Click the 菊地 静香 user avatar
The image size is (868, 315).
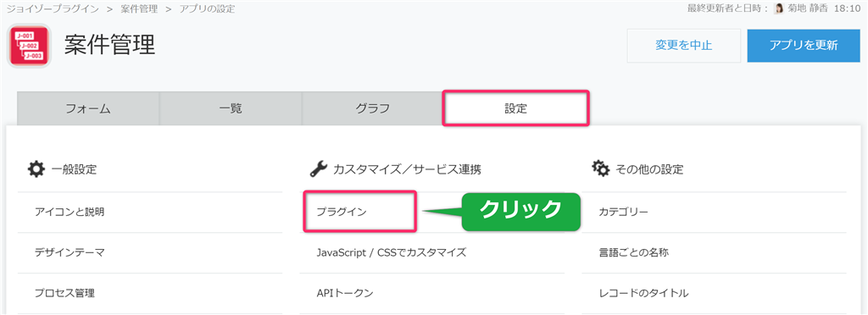(779, 8)
